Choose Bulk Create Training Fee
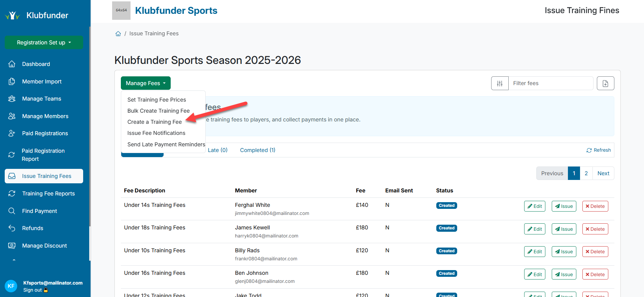The height and width of the screenshot is (297, 644). pos(158,111)
